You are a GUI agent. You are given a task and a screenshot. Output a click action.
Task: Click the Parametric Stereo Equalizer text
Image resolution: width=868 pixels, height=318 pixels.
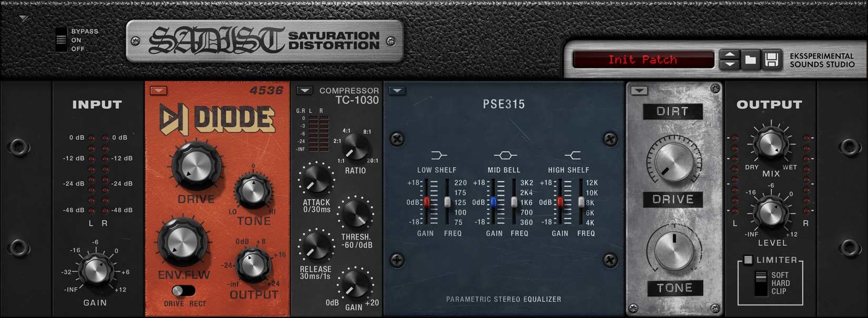pyautogui.click(x=503, y=299)
